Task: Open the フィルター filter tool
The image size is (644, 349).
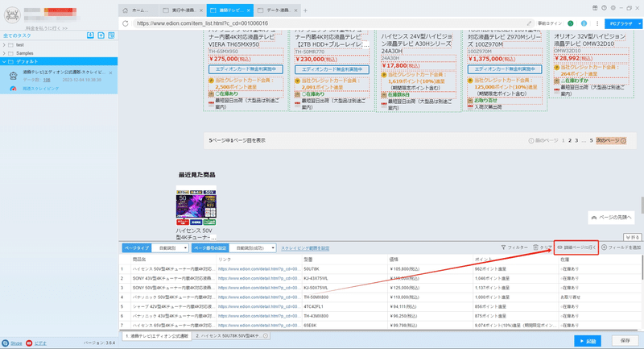Action: pyautogui.click(x=514, y=247)
